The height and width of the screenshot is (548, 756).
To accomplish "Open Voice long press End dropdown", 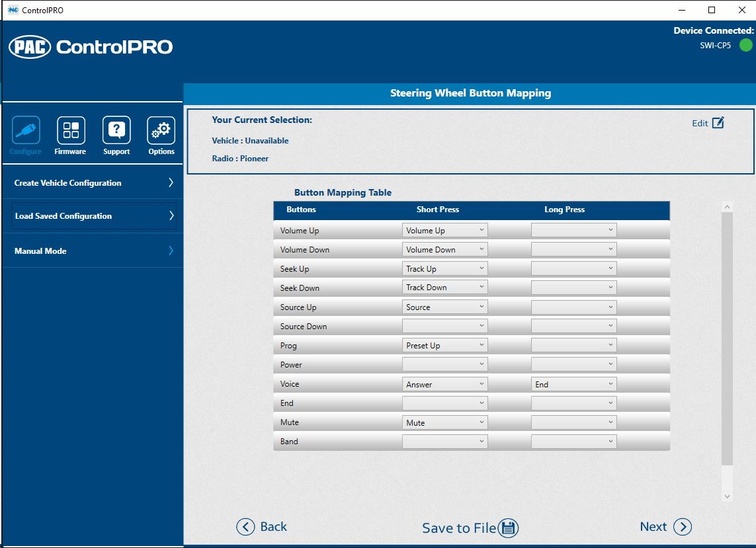I will (573, 384).
